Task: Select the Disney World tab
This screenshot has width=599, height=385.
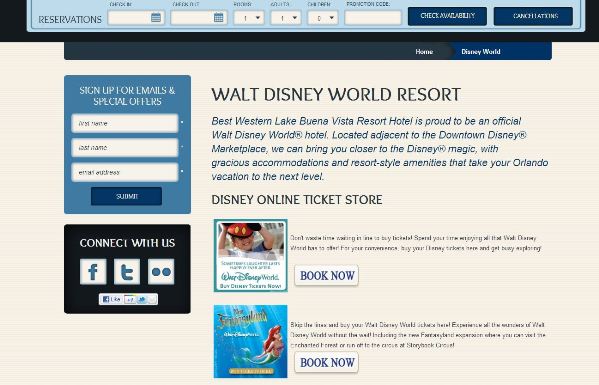Action: (481, 52)
